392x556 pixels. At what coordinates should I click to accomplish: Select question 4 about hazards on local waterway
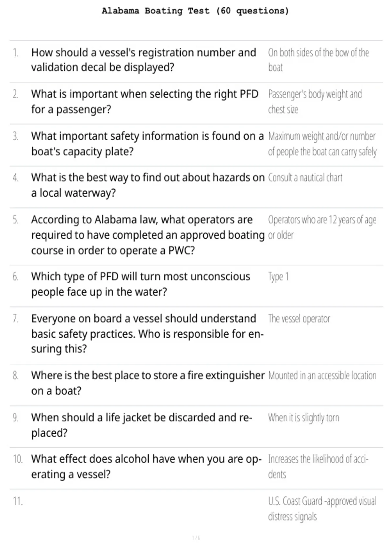click(x=148, y=185)
